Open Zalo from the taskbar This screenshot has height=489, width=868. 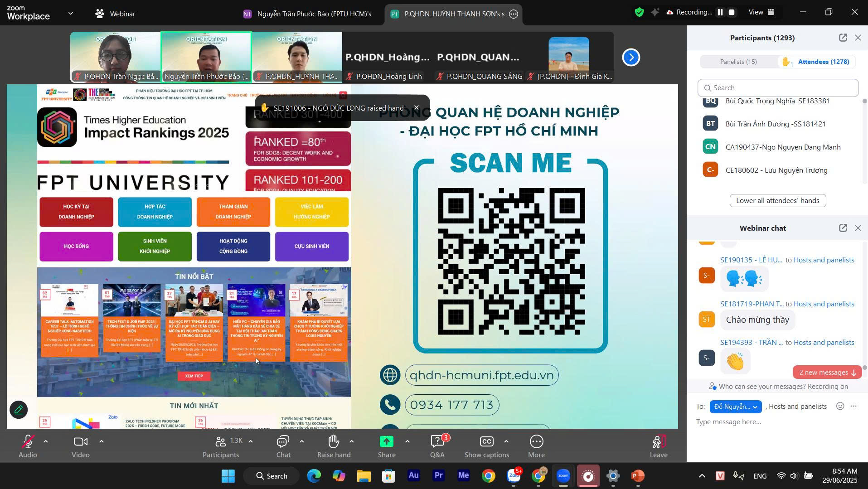(513, 476)
